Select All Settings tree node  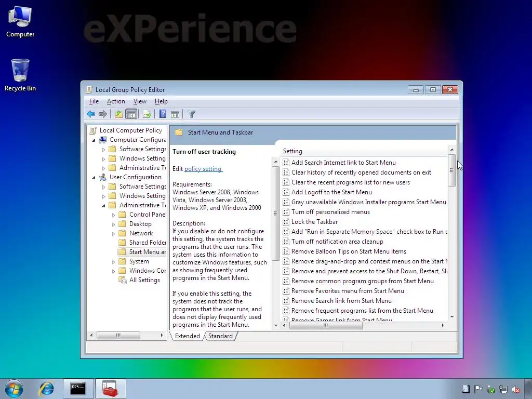click(144, 280)
